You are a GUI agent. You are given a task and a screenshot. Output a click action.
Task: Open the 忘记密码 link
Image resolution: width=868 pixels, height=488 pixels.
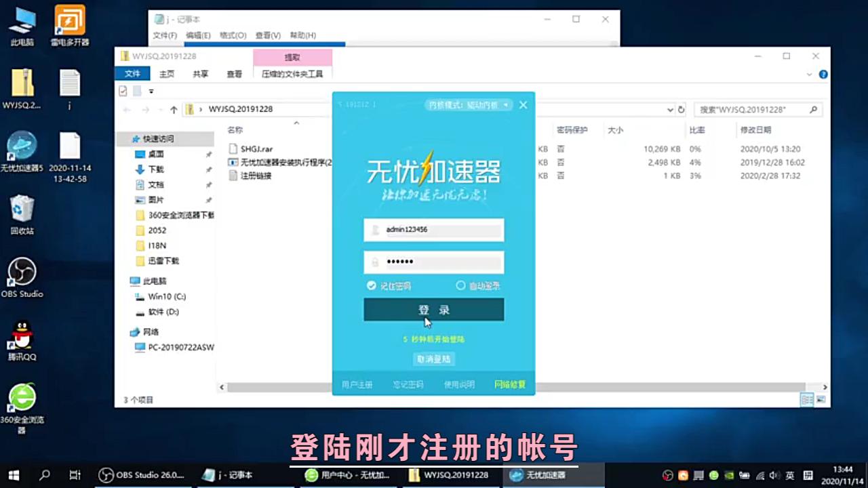coord(408,384)
